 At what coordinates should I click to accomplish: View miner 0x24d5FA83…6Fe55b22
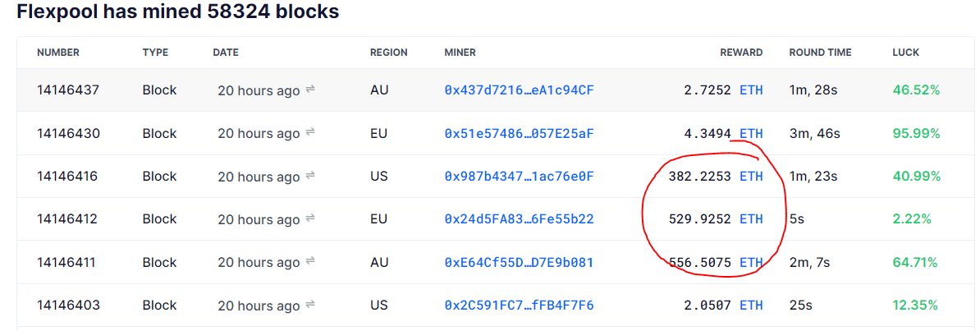click(519, 219)
